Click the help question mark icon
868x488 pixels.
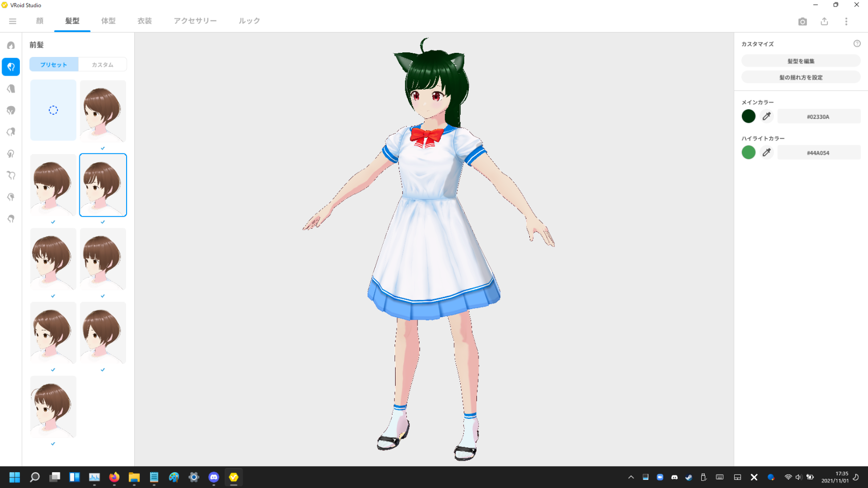point(857,44)
